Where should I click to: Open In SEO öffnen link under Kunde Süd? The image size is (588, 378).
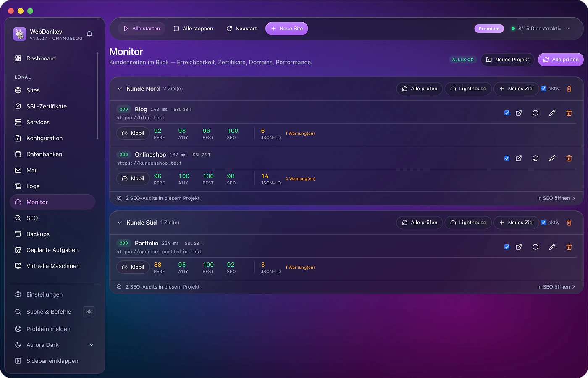(556, 287)
